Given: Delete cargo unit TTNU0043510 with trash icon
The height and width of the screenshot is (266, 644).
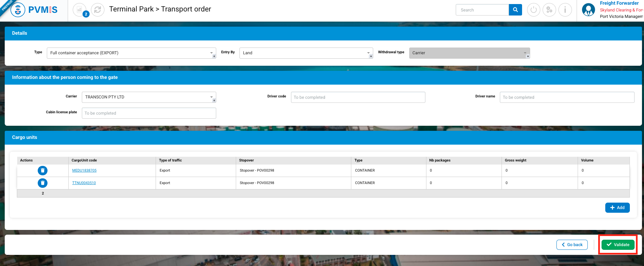Looking at the screenshot, I should pos(42,183).
